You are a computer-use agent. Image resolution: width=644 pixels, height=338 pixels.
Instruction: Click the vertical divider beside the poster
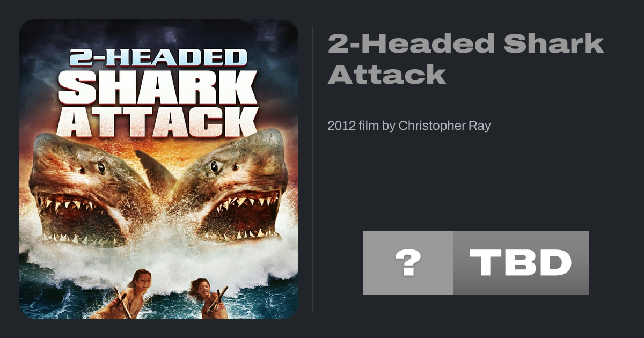coord(313,169)
